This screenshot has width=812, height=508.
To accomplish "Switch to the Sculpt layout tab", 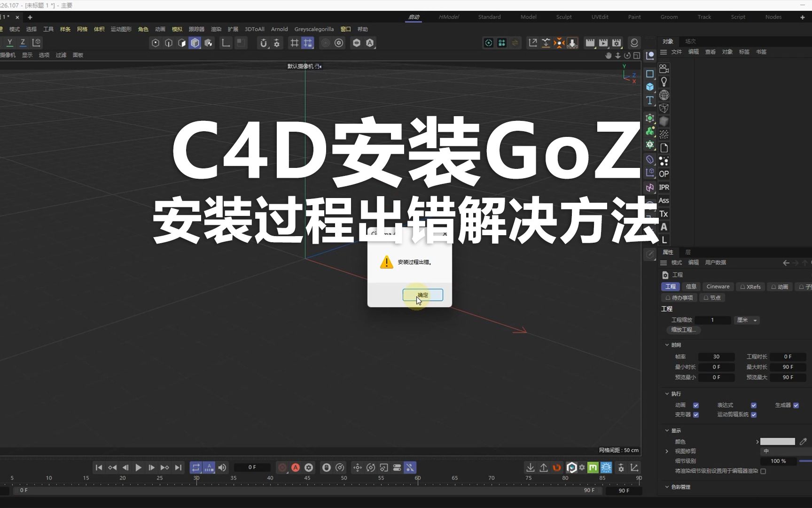I will [564, 17].
